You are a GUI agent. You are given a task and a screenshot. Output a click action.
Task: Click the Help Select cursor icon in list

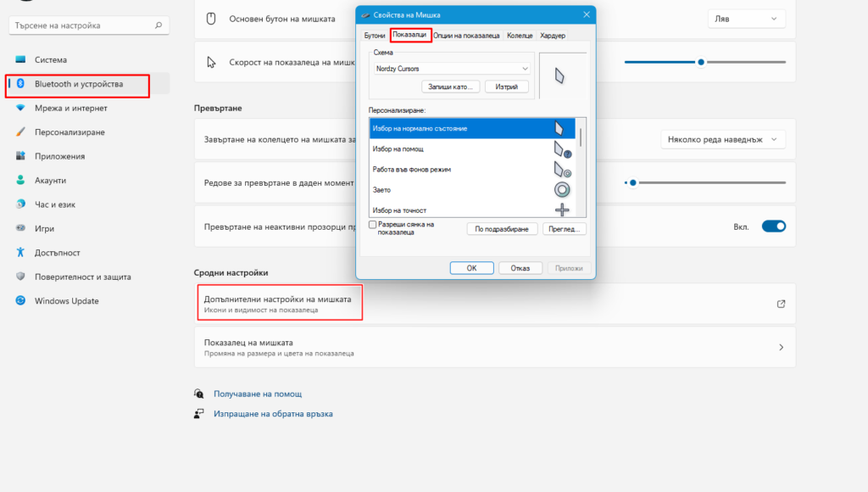click(563, 149)
